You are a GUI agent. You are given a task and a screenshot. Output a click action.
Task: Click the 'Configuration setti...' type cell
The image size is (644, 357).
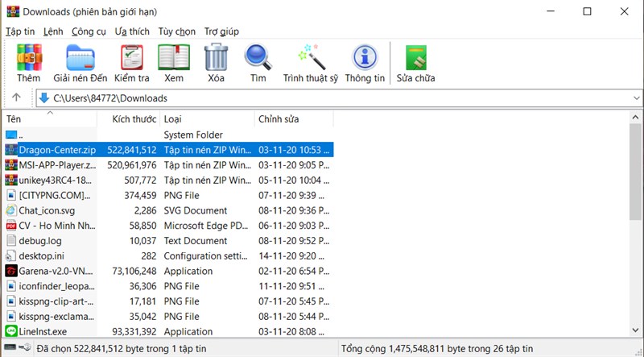[206, 255]
